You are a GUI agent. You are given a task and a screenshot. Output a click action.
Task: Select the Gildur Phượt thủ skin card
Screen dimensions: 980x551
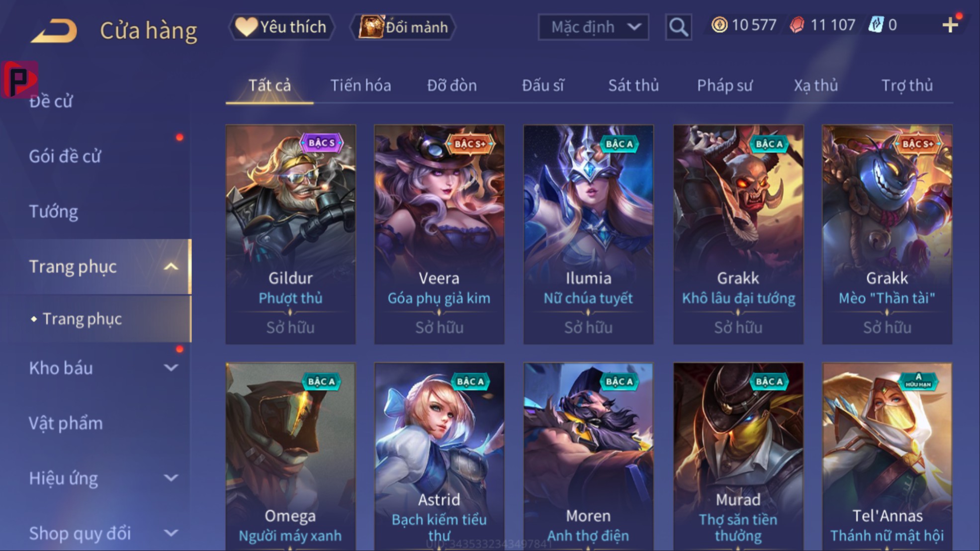point(290,234)
